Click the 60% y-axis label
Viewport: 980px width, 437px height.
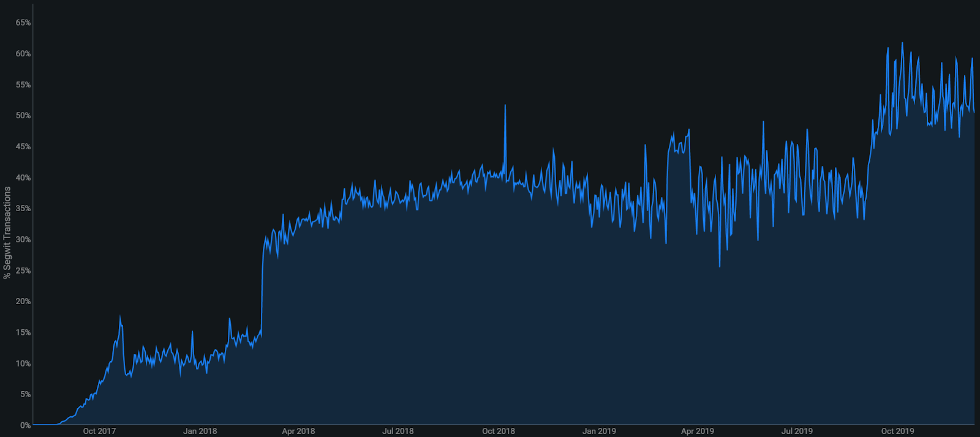coord(23,54)
